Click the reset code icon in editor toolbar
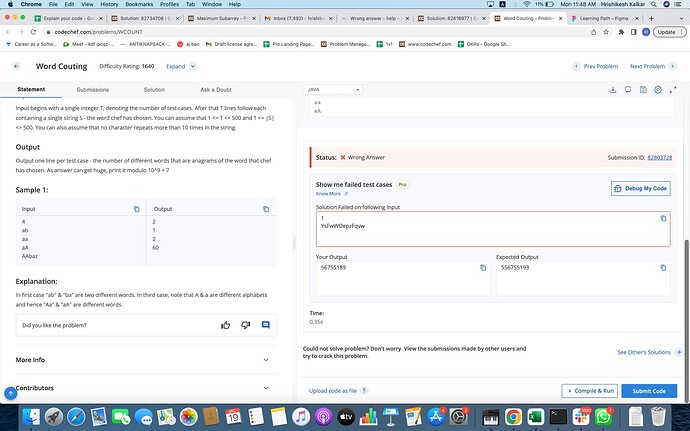Image resolution: width=690 pixels, height=431 pixels. [x=628, y=90]
